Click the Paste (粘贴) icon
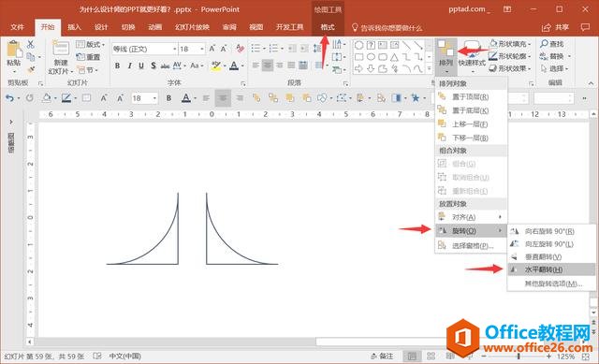This screenshot has width=599, height=364. (x=14, y=50)
